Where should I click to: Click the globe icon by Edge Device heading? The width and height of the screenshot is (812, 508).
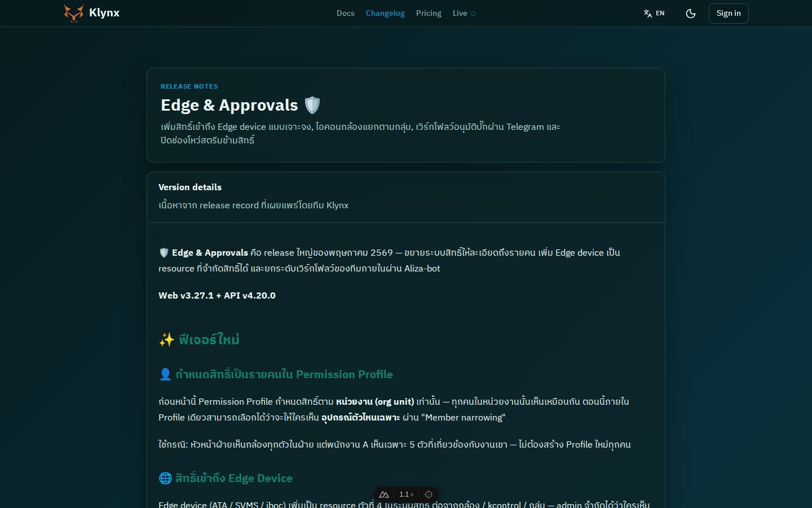pos(165,478)
